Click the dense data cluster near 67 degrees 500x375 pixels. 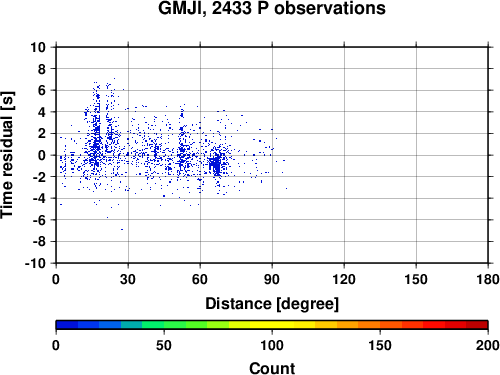216,164
